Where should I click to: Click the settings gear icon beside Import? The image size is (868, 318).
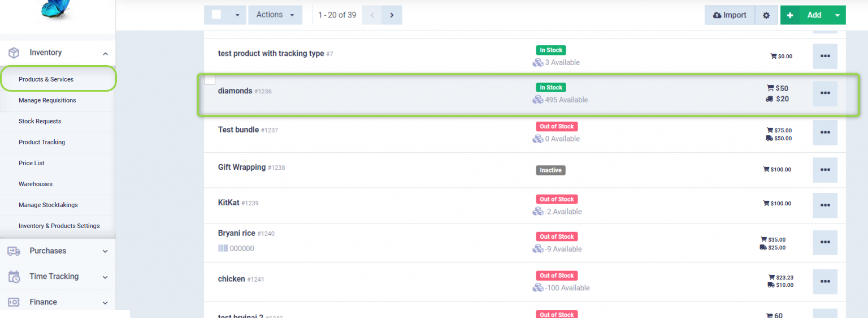pyautogui.click(x=766, y=15)
